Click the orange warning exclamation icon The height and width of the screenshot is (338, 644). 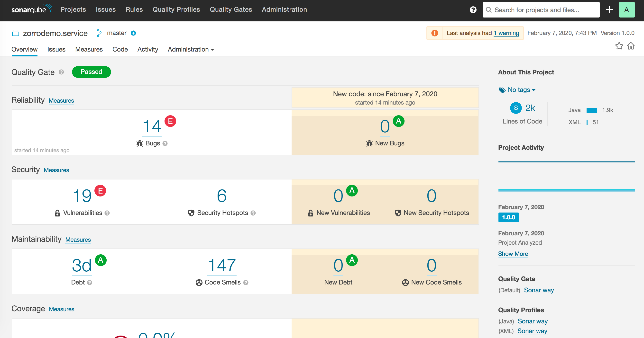pyautogui.click(x=434, y=33)
